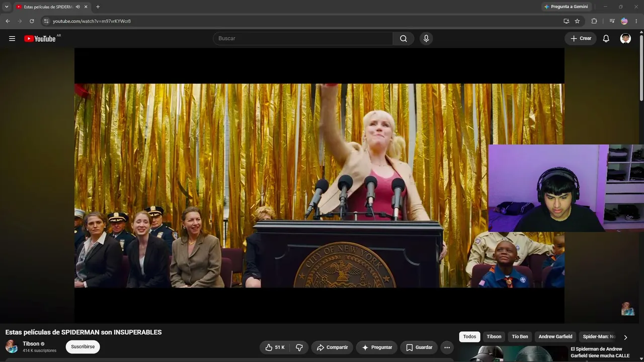The image size is (644, 362).
Task: Open Chrome three-dot menu
Action: [x=636, y=21]
